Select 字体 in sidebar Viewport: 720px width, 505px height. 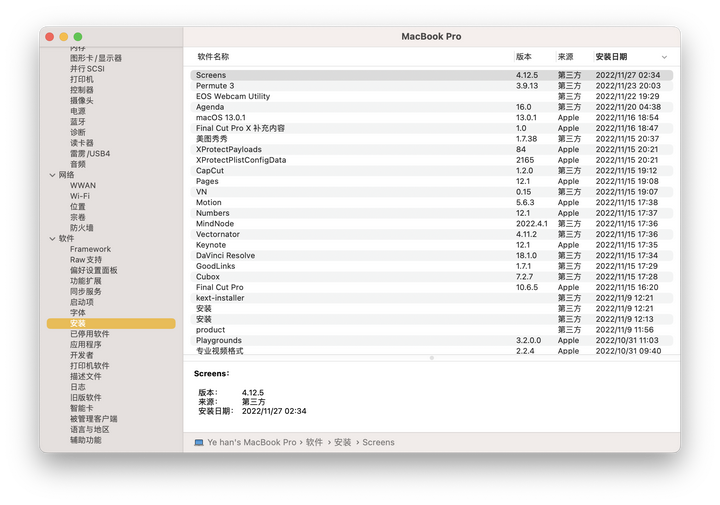point(78,313)
